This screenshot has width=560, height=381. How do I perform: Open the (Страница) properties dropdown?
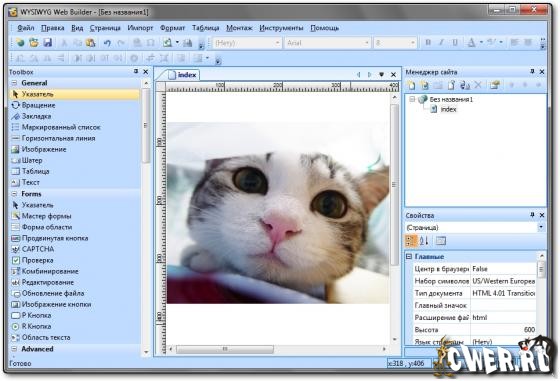(x=541, y=227)
